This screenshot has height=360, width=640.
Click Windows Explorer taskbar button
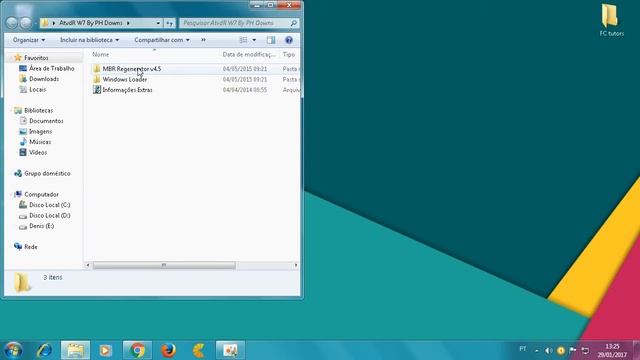coord(75,350)
